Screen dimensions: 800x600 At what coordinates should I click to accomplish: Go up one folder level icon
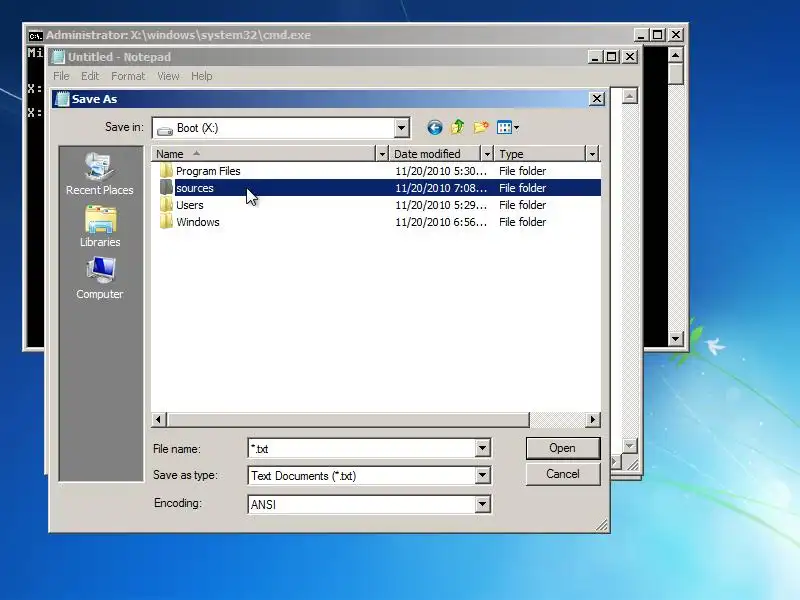(x=458, y=127)
